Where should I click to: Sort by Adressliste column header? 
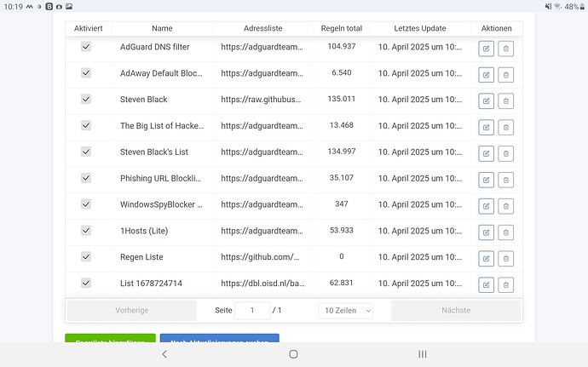pos(262,28)
